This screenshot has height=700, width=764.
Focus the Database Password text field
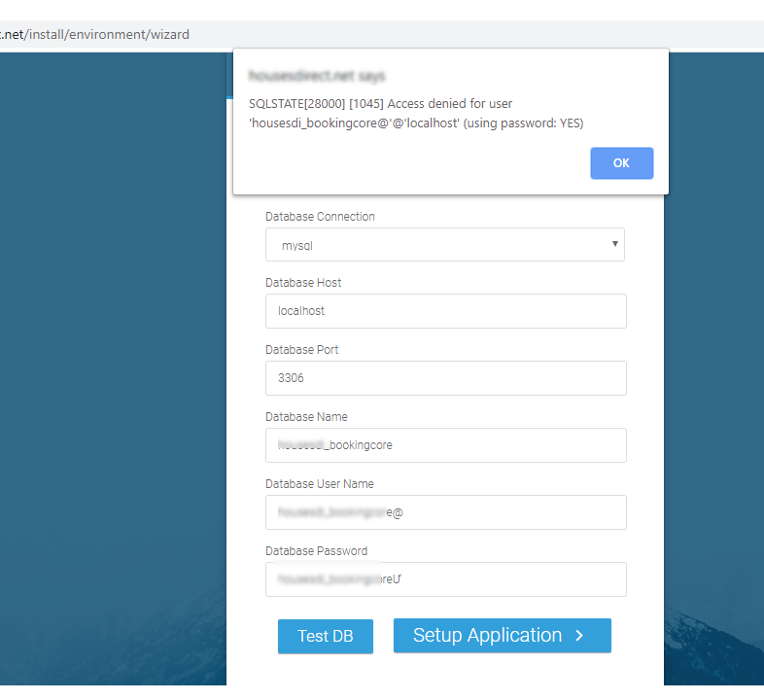[x=445, y=579]
